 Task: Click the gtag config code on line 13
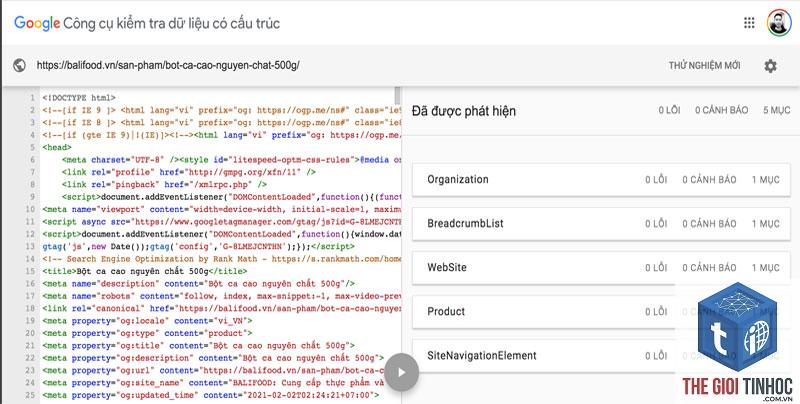(198, 246)
